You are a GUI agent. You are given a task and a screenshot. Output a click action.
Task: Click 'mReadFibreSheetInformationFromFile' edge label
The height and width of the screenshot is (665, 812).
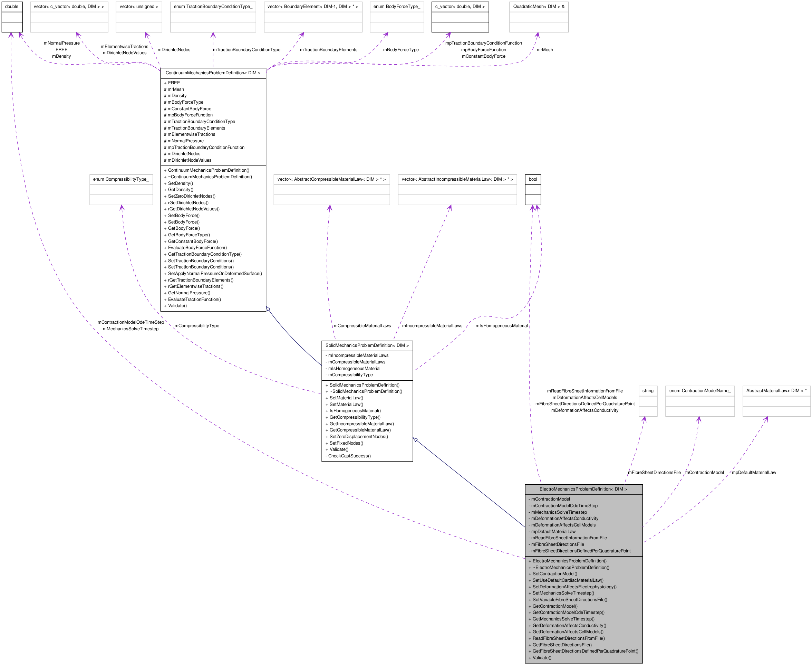(x=584, y=391)
